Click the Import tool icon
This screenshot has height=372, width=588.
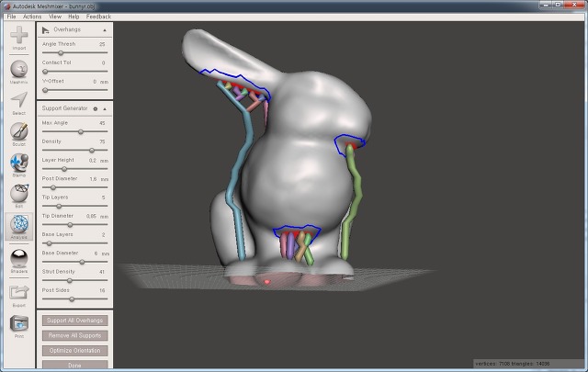(x=18, y=35)
